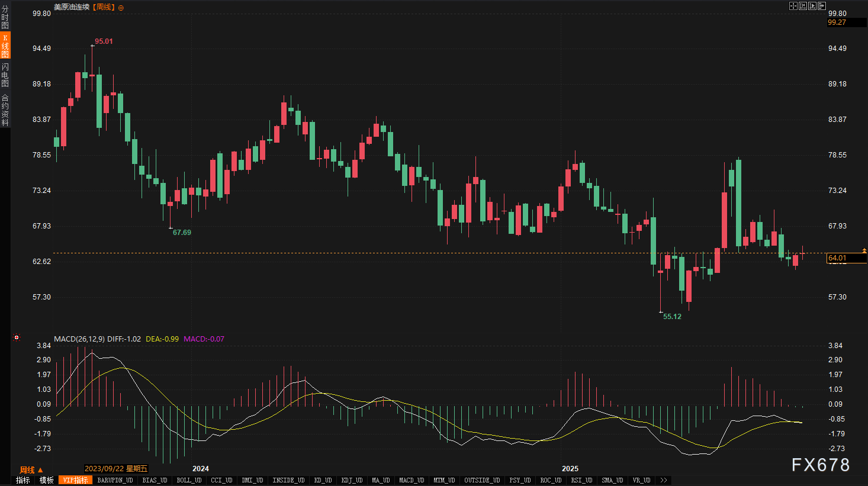The width and height of the screenshot is (868, 486).
Task: Click the orange circle icon beside 周线 title
Action: tap(121, 8)
